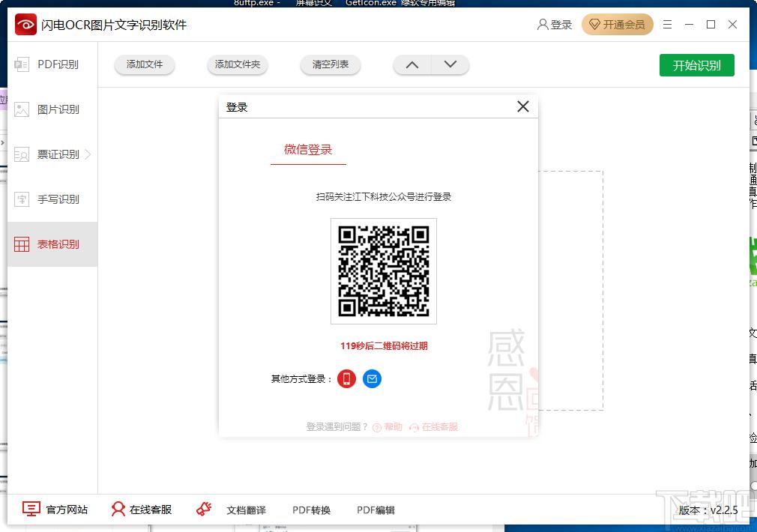757x532 pixels.
Task: Select 手写识别 in the sidebar
Action: point(52,199)
